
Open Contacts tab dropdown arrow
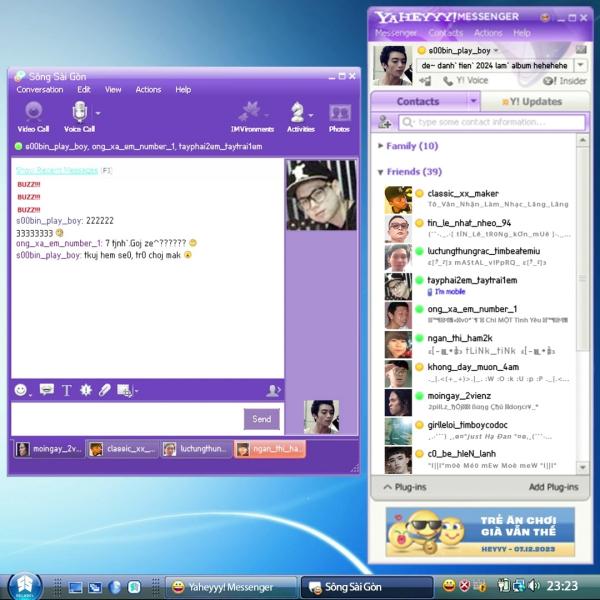pyautogui.click(x=473, y=101)
